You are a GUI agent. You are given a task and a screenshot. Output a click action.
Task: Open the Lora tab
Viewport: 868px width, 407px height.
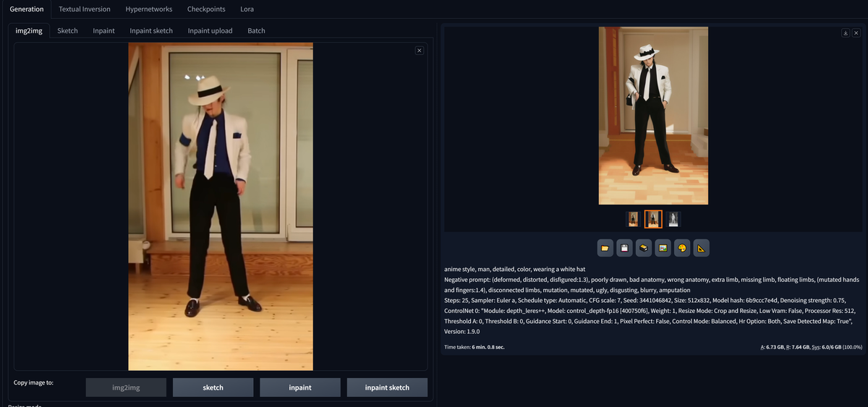point(247,9)
